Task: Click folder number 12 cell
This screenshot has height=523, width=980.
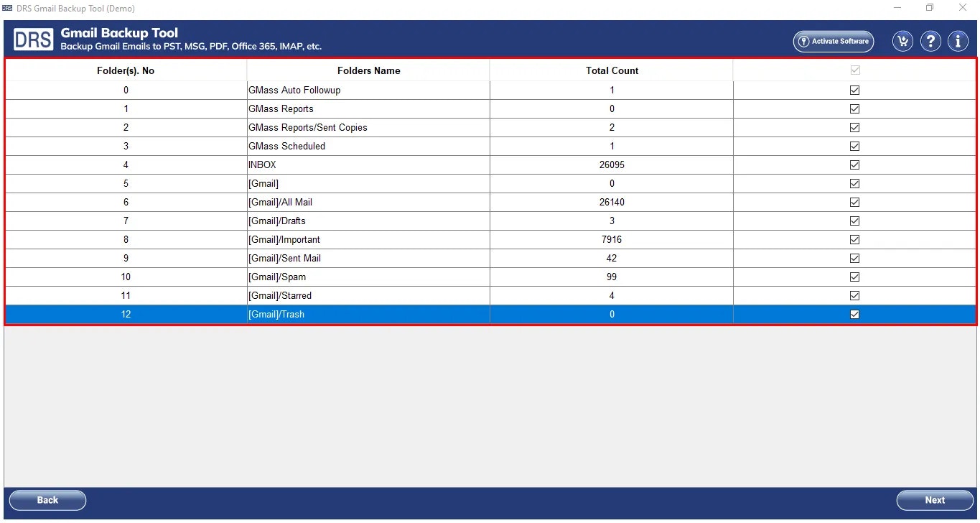Action: click(x=126, y=314)
